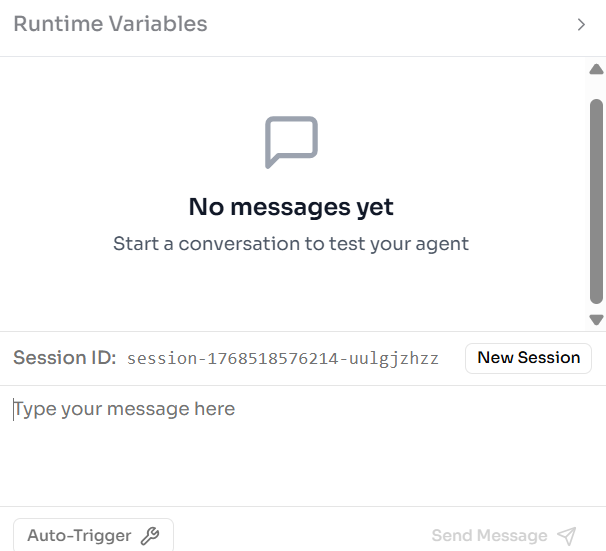The image size is (606, 551).
Task: Click the empty chat speech bubble icon
Action: pos(291,142)
